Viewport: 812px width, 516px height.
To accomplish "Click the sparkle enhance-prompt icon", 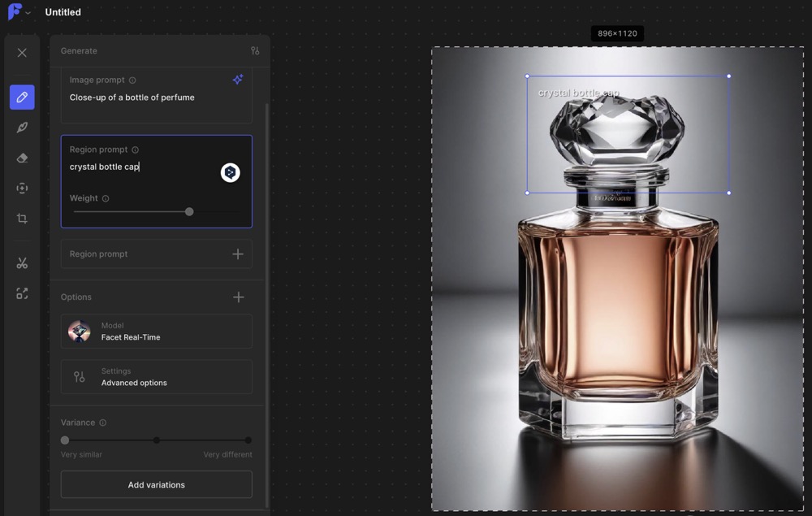I will coord(237,80).
